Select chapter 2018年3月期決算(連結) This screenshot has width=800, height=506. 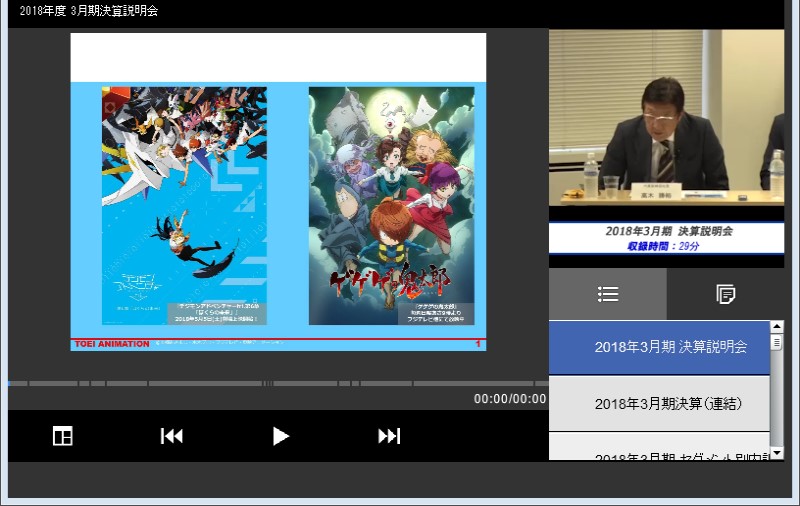pos(659,404)
